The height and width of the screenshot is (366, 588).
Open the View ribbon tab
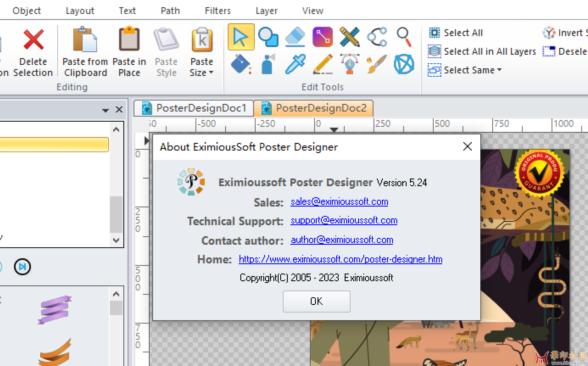313,11
